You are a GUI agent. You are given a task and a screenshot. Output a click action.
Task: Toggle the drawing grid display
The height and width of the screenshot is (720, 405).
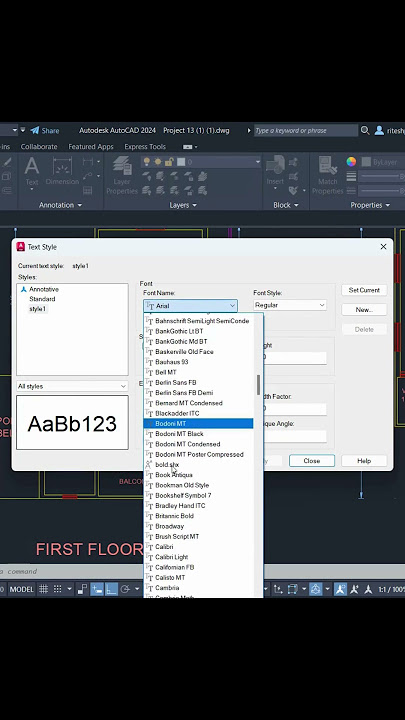tap(44, 589)
